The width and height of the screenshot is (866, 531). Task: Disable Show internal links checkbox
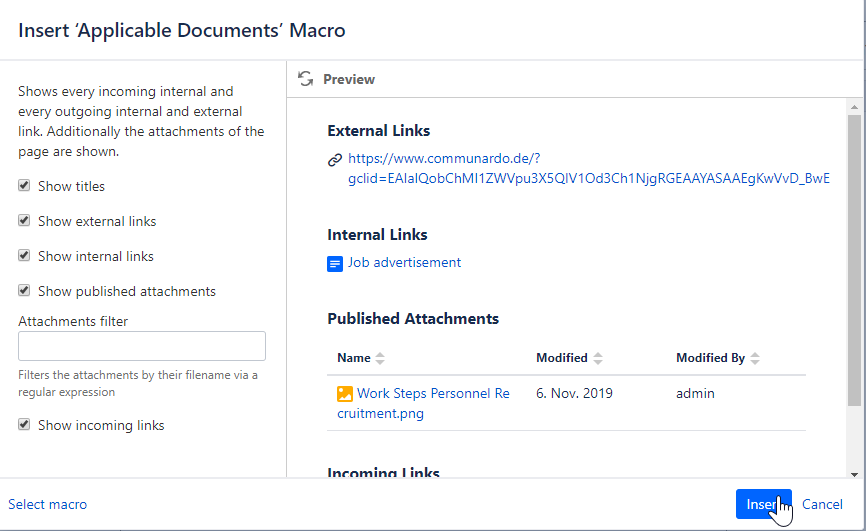[x=24, y=255]
